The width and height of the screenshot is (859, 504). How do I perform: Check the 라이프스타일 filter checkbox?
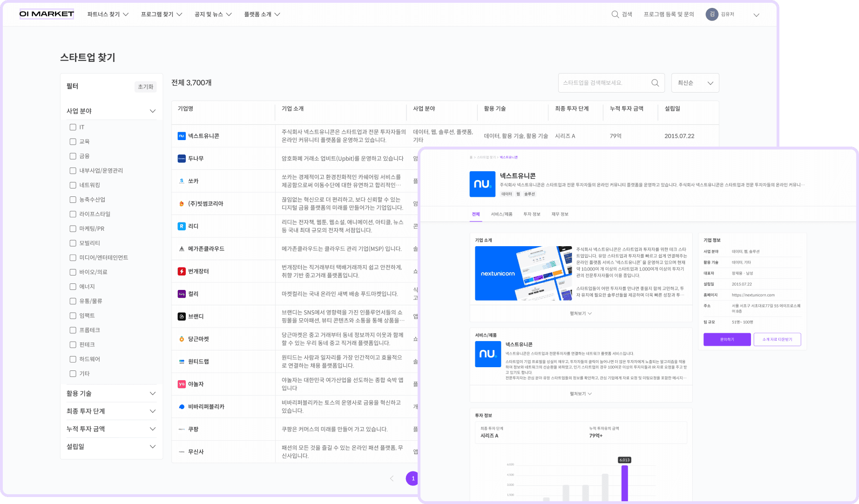click(x=73, y=214)
